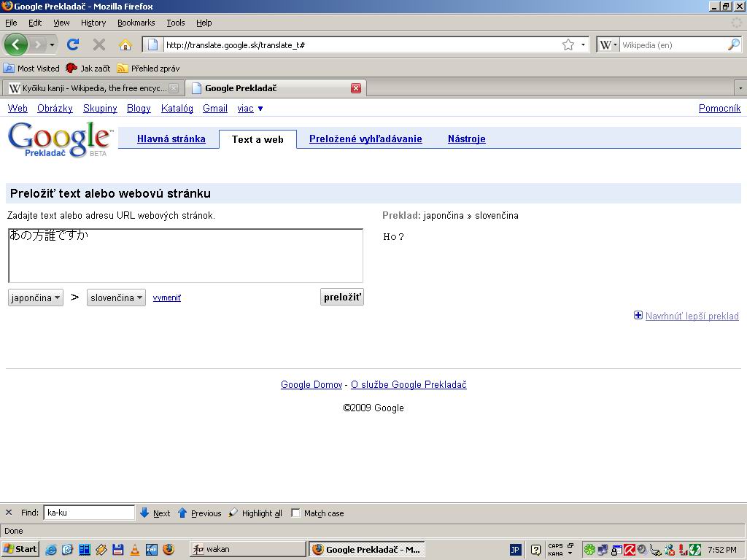Click the O službe Google Prekladač link

click(409, 384)
